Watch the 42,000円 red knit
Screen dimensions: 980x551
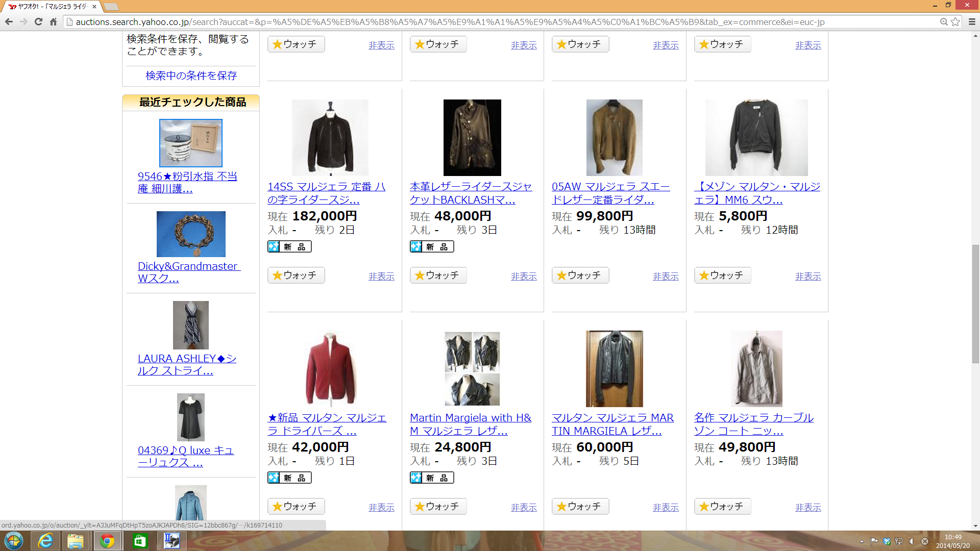click(296, 507)
